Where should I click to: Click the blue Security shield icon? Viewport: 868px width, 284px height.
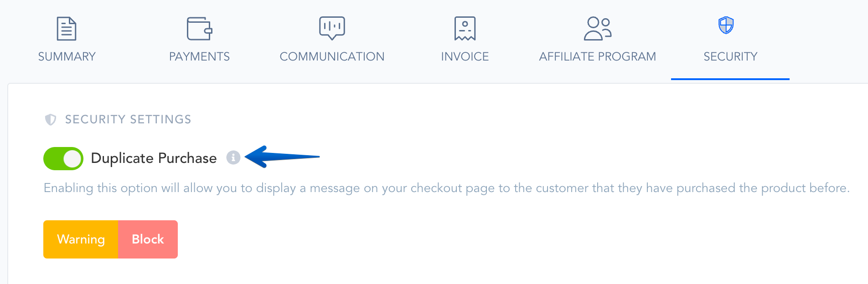click(x=726, y=25)
